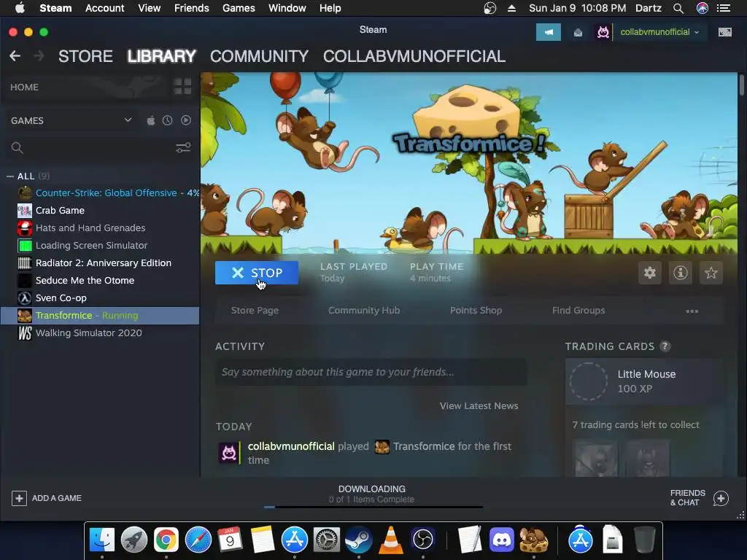747x560 pixels.
Task: Click the Little Mouse badge card
Action: 643,381
